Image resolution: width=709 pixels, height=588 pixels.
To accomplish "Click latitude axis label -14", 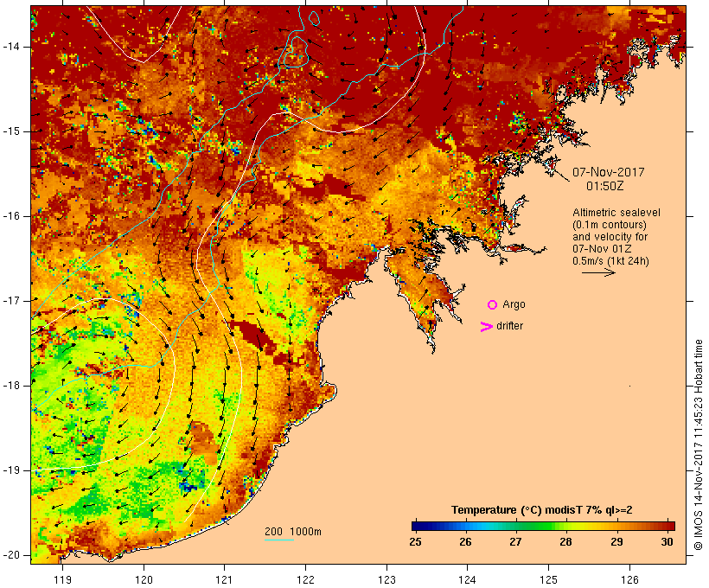I will coord(11,47).
